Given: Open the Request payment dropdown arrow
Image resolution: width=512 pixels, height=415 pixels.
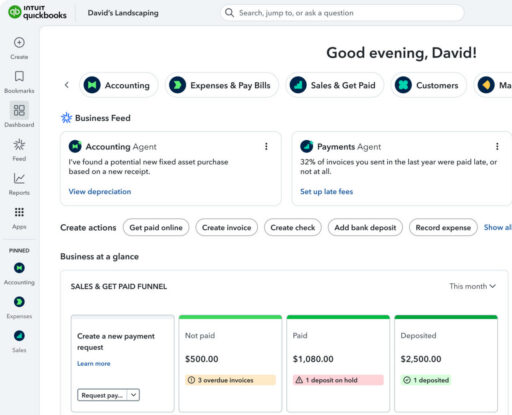Looking at the screenshot, I should tap(133, 395).
